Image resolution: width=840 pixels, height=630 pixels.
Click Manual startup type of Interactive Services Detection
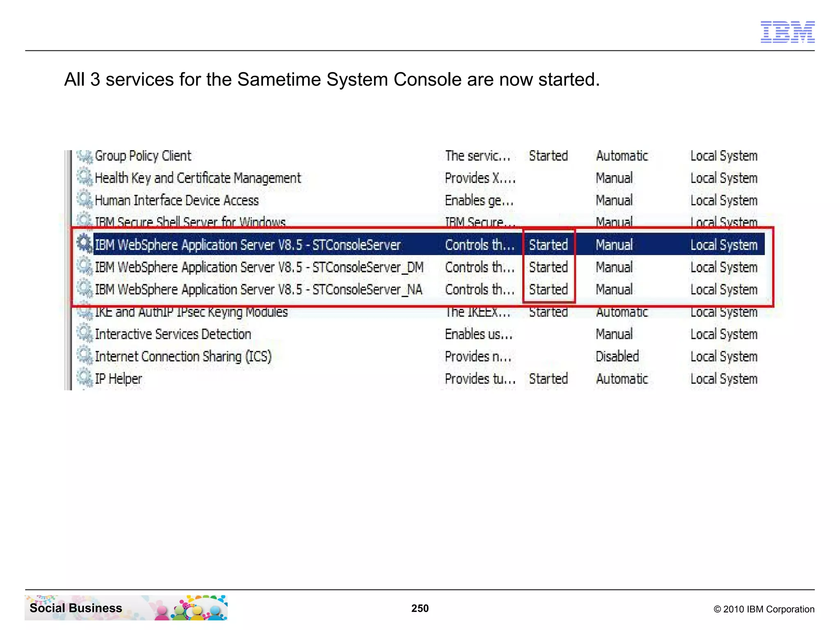click(614, 334)
